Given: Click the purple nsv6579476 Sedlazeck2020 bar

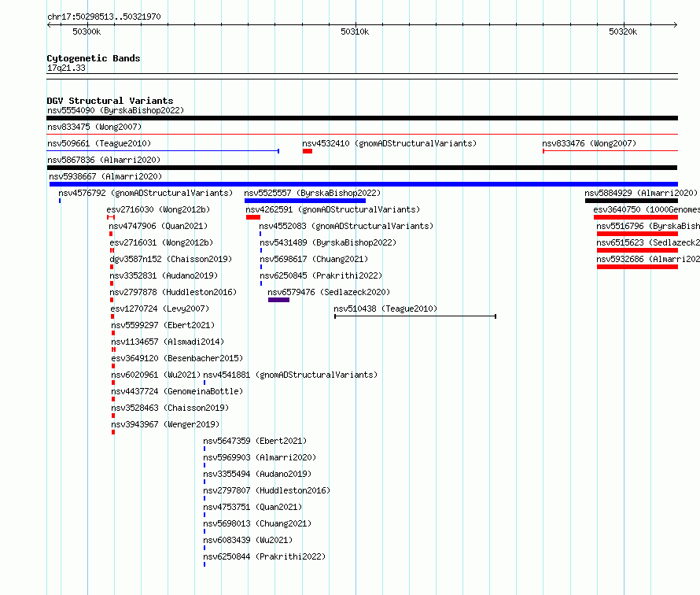Looking at the screenshot, I should point(278,300).
